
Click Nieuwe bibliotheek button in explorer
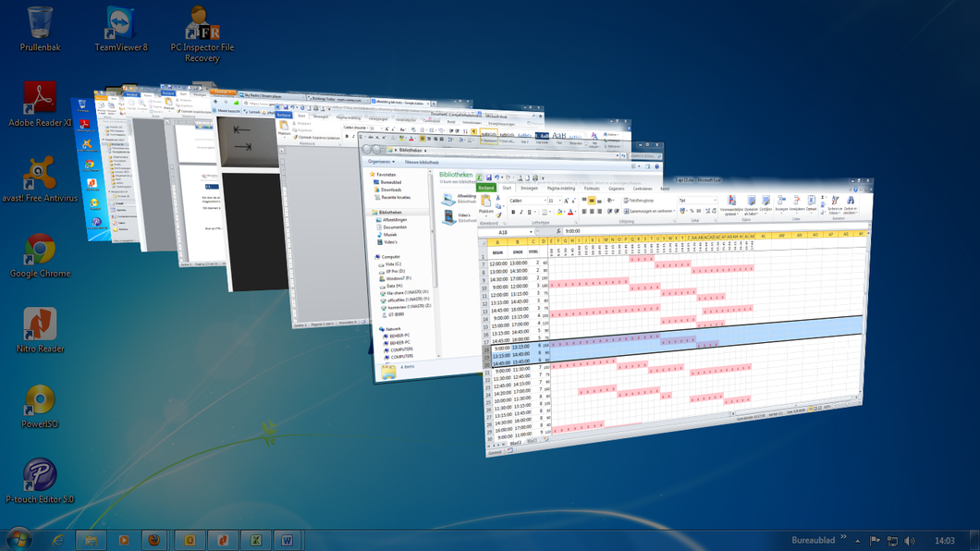click(x=422, y=163)
